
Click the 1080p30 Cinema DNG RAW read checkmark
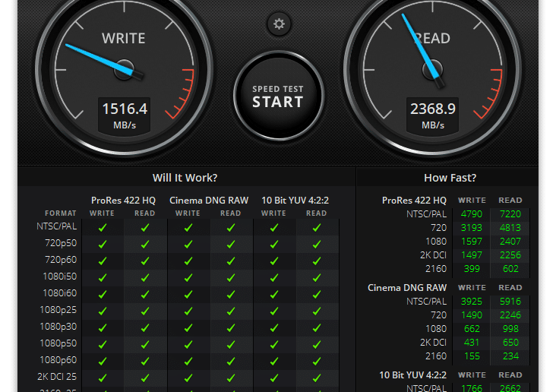pyautogui.click(x=231, y=327)
